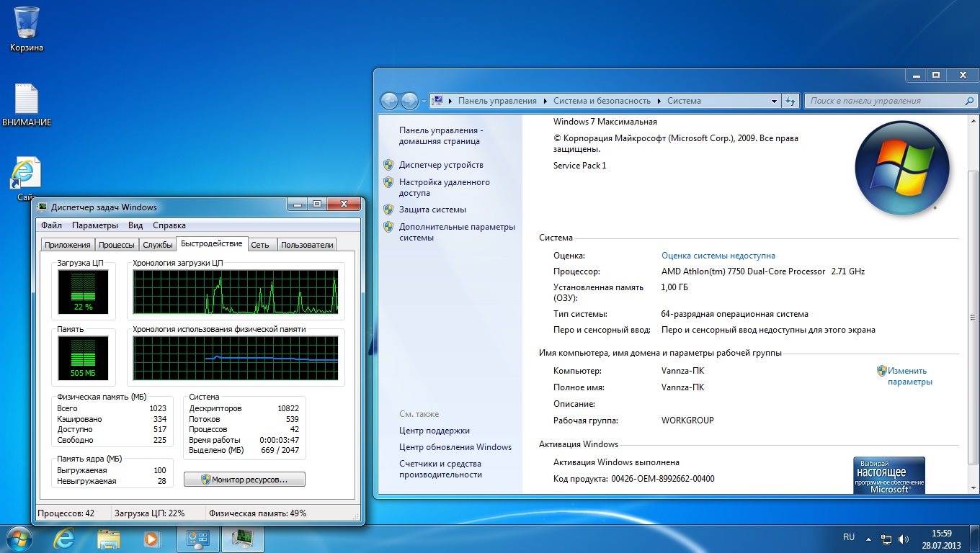Click the refresh button beside the address bar
Viewport: 980px width, 553px height.
(791, 101)
